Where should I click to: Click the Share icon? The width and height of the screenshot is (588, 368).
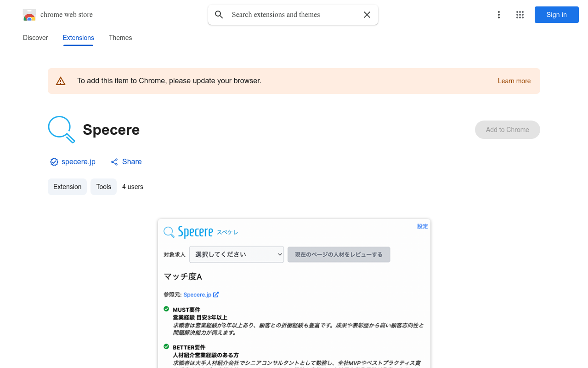114,162
